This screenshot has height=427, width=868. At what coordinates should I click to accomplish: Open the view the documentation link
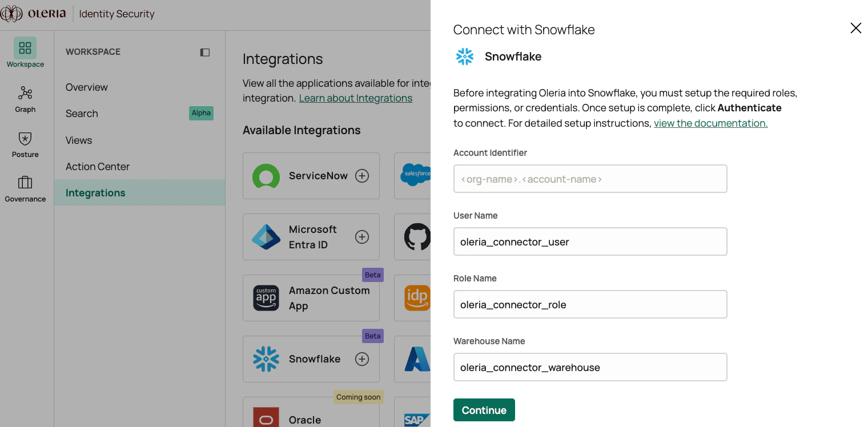tap(711, 123)
